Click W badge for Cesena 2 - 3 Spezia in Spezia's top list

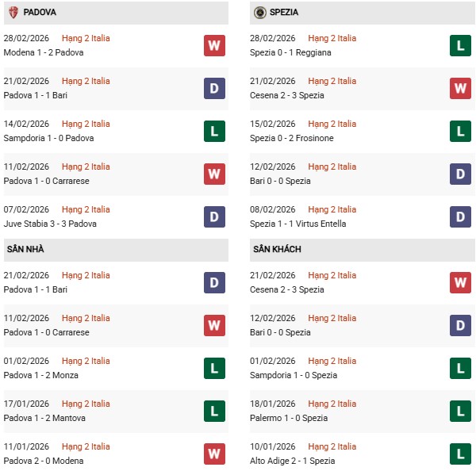[x=460, y=88]
